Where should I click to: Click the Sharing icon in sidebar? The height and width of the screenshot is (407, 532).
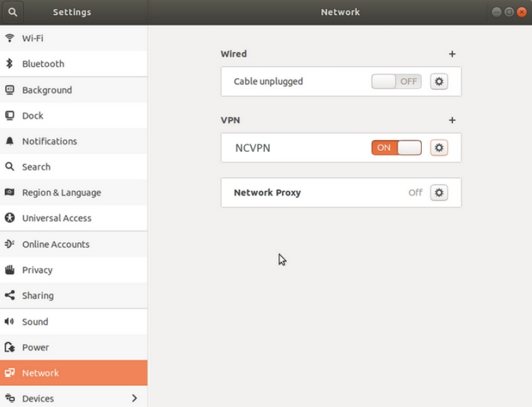point(10,296)
